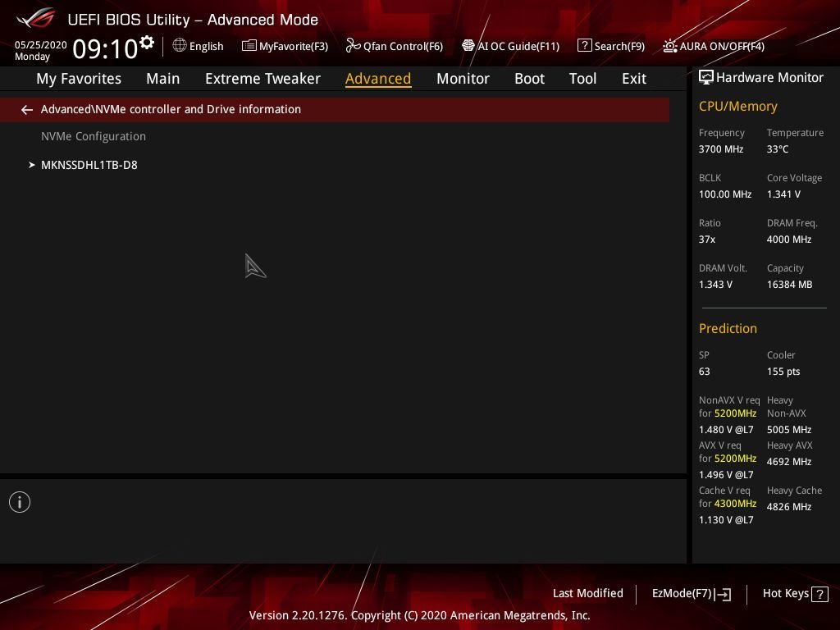Screen dimensions: 840x630
Task: Click EzMode exit arrow icon
Action: pyautogui.click(x=723, y=594)
